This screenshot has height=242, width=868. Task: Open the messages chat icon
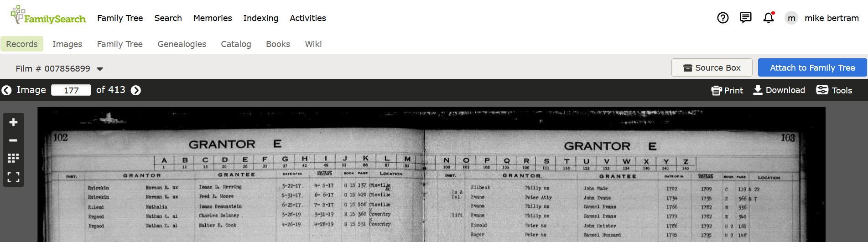point(746,18)
